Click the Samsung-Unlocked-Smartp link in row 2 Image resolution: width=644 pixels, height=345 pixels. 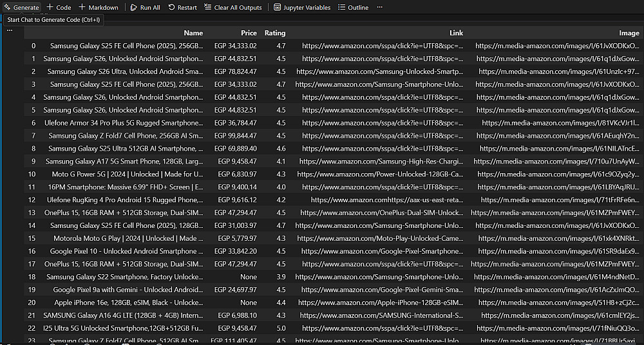(x=380, y=71)
